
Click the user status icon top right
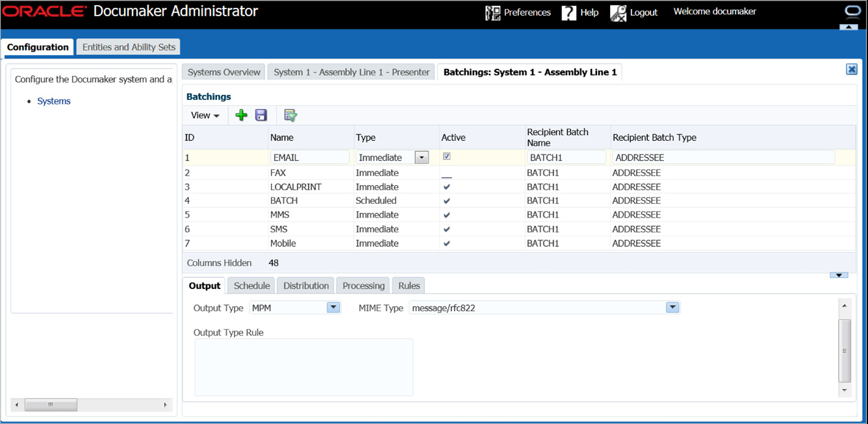852,9
